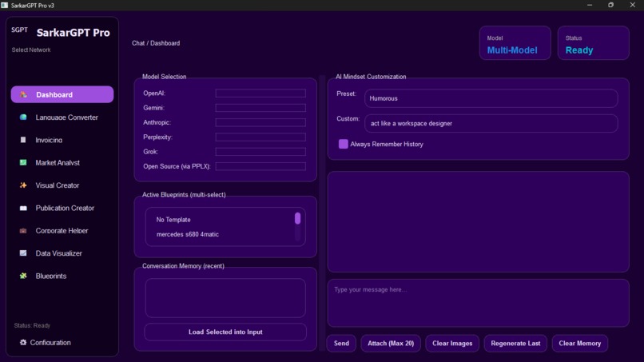Click the Conversation Memory list box
The image size is (644, 362).
click(225, 298)
